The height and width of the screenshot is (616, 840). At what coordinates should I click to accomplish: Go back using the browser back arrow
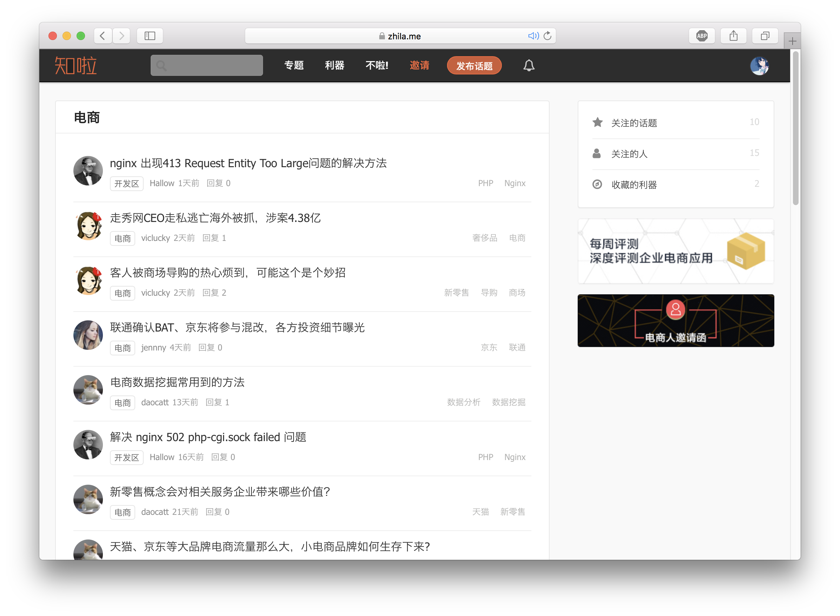(103, 36)
